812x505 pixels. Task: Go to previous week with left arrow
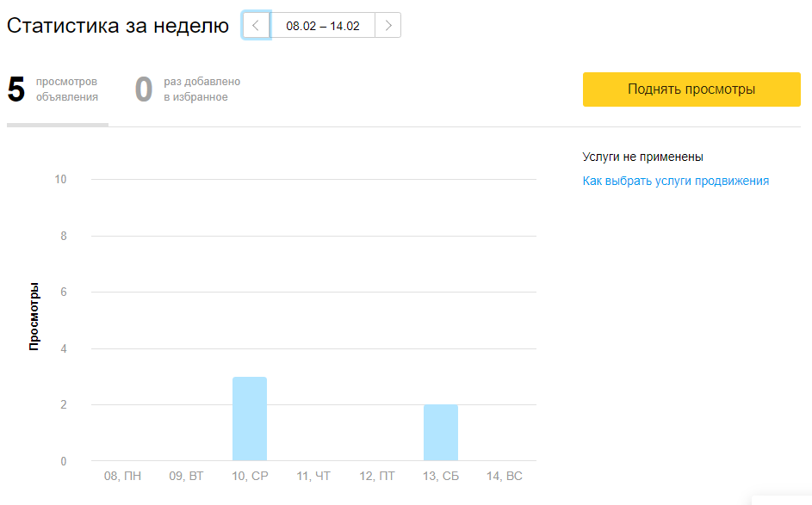256,25
